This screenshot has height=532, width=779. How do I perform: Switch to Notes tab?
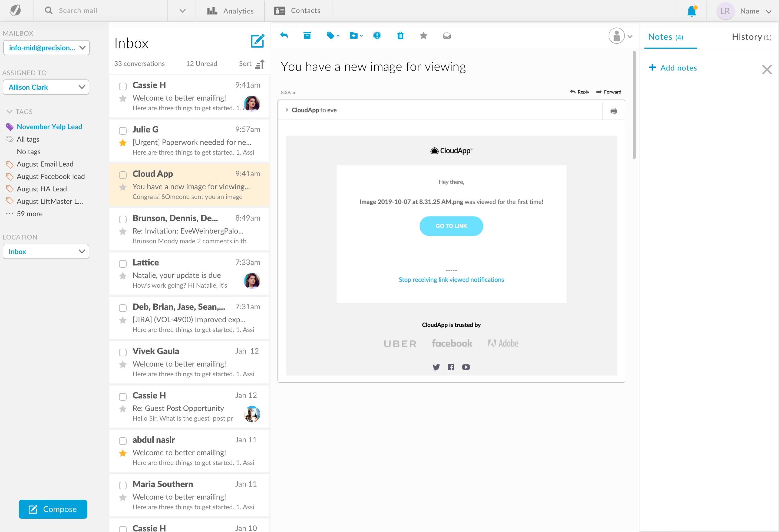pos(665,37)
